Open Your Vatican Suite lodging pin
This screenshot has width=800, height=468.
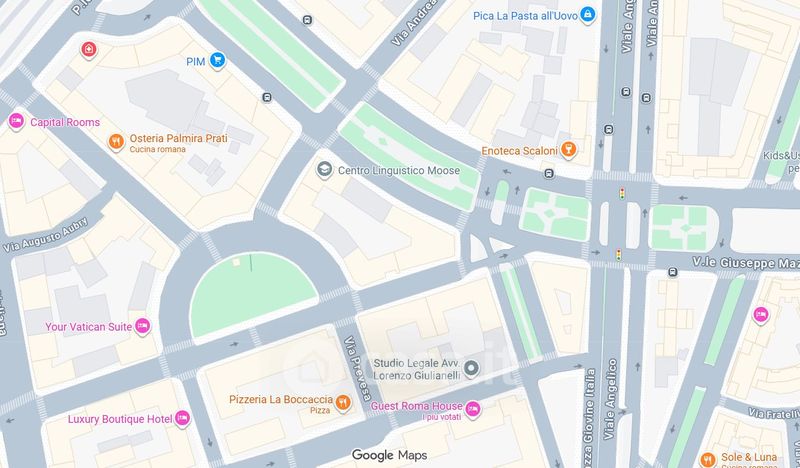click(143, 326)
